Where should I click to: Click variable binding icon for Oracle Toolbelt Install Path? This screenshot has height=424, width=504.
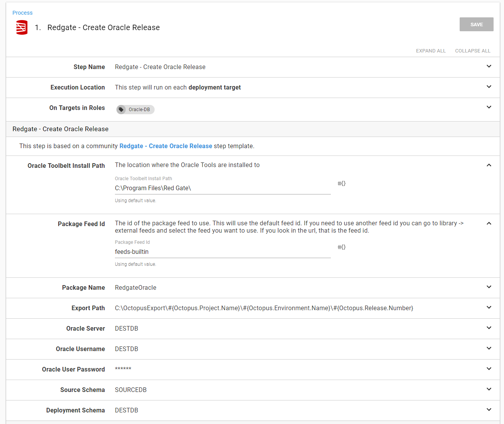click(x=341, y=183)
